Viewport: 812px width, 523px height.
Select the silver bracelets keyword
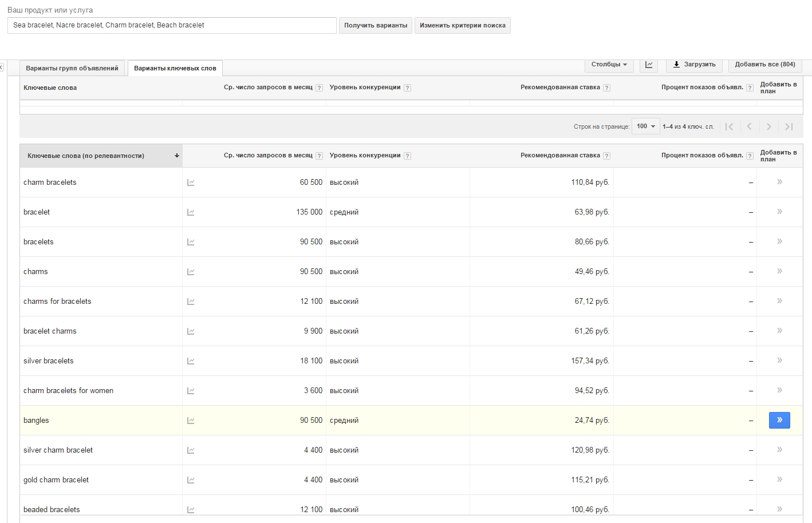pyautogui.click(x=49, y=361)
